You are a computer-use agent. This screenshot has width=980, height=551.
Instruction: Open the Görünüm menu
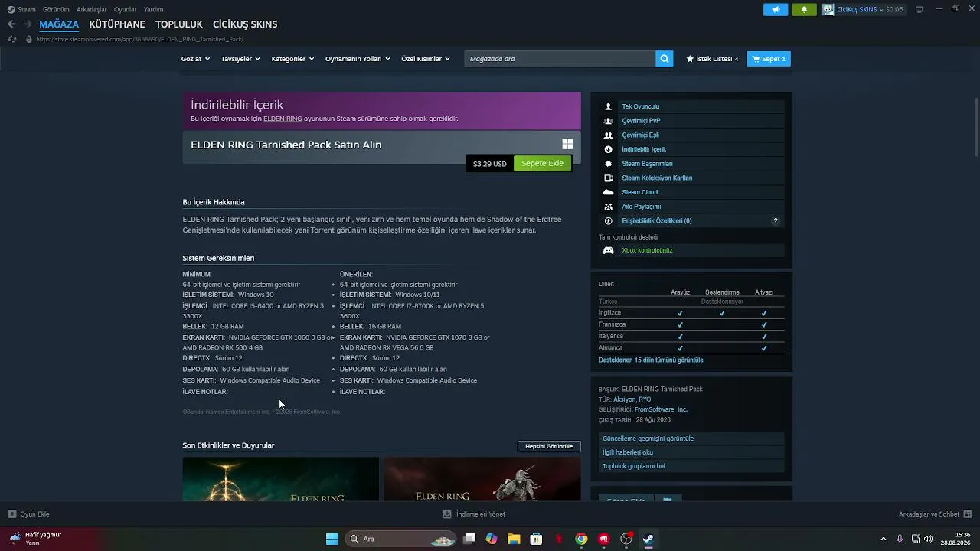pos(56,9)
